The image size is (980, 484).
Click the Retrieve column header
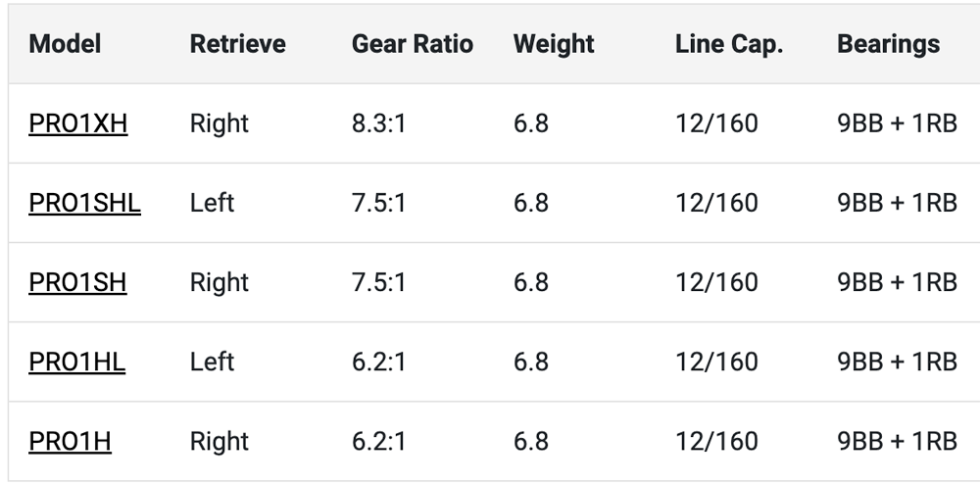click(238, 44)
